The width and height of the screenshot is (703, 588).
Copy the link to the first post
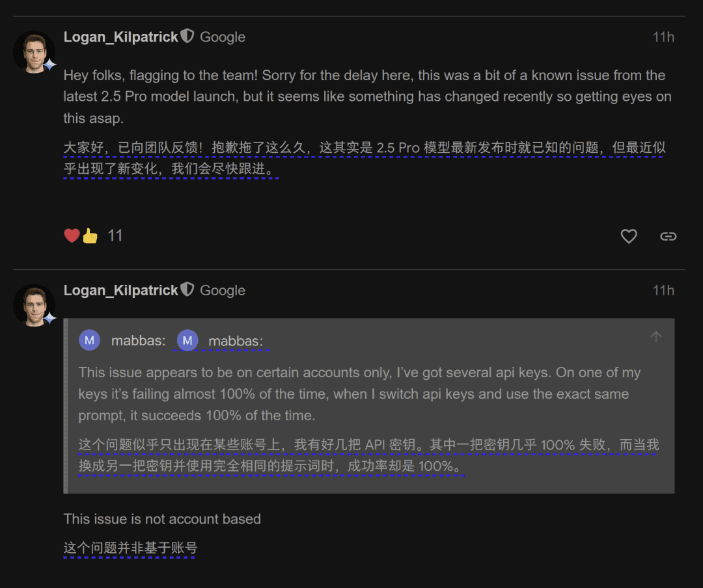point(668,236)
